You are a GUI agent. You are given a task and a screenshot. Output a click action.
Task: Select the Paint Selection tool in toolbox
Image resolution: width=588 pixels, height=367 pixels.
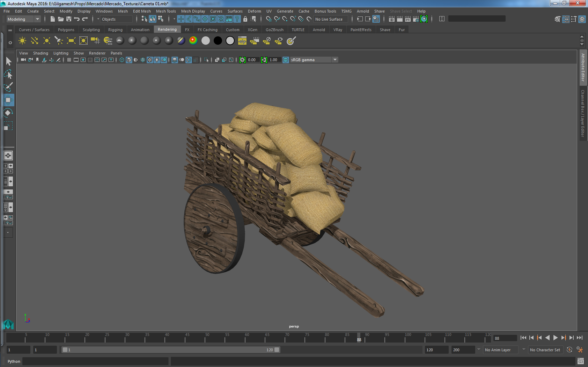(x=8, y=87)
